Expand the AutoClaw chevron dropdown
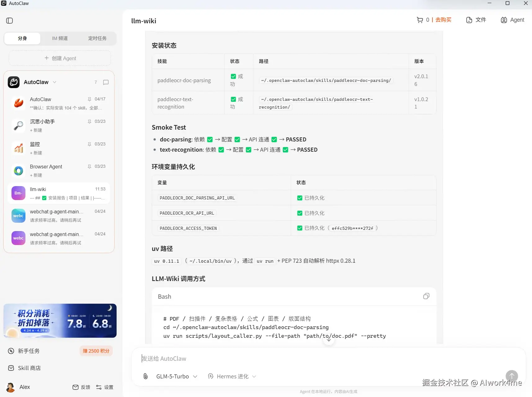Viewport: 532px width, 397px height. (x=55, y=82)
